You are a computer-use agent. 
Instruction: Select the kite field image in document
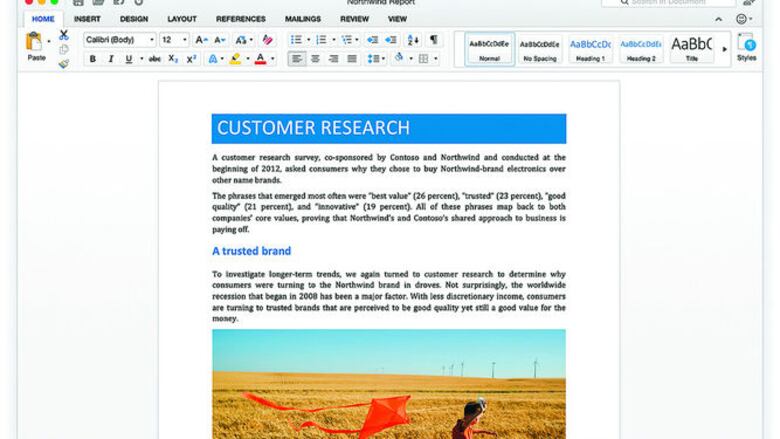coord(389,384)
